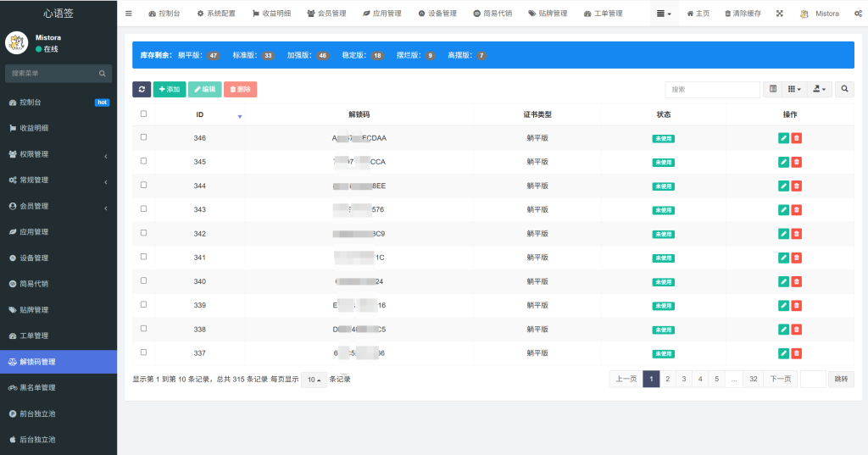Open 黑名单管理 in the sidebar

click(x=58, y=387)
